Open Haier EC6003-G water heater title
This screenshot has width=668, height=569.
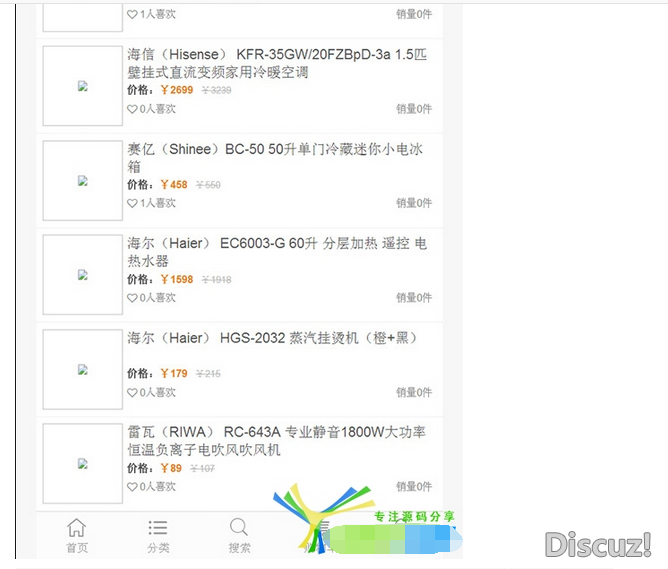pos(277,252)
